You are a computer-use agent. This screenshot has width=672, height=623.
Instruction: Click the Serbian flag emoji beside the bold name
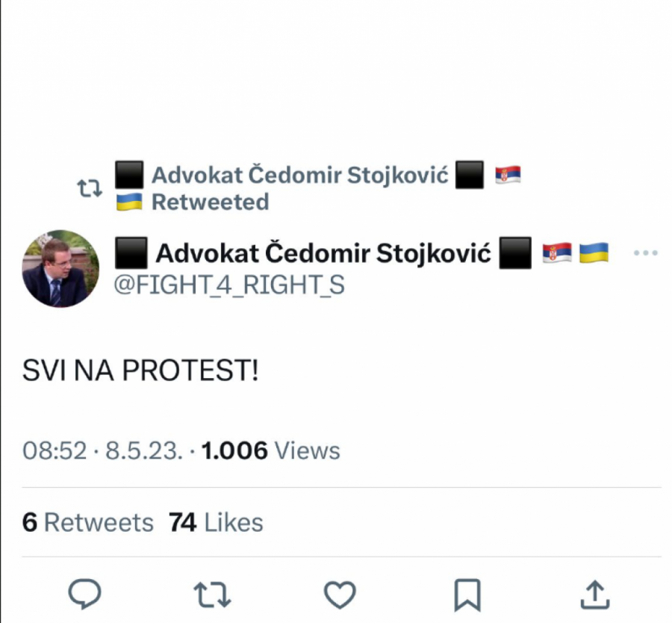point(556,253)
